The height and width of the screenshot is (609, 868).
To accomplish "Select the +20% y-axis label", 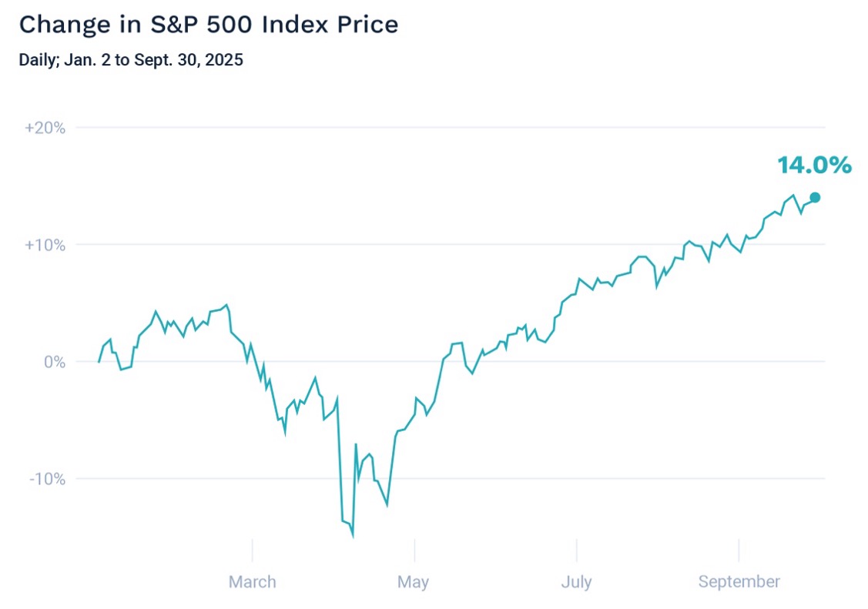I will [45, 128].
